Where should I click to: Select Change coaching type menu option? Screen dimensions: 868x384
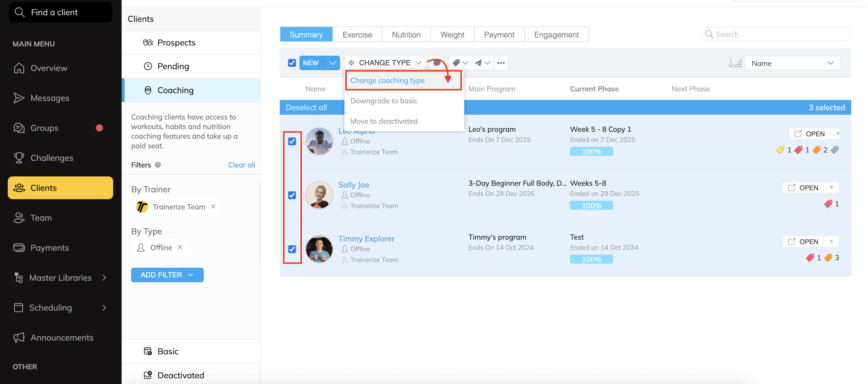click(388, 81)
